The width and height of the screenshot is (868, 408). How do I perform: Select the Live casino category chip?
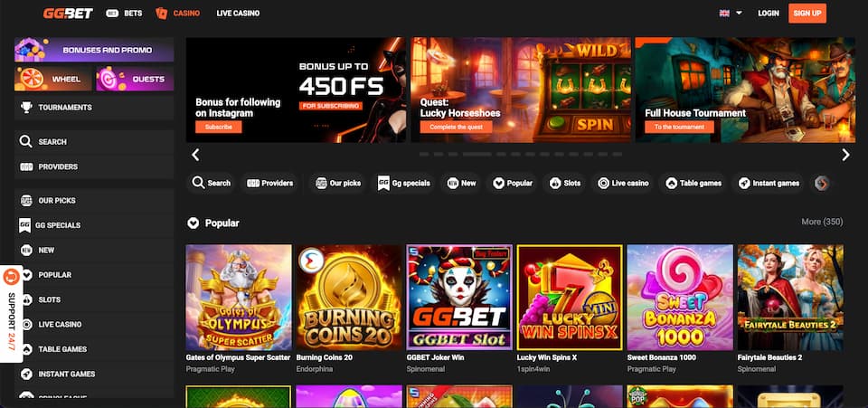[x=623, y=184]
